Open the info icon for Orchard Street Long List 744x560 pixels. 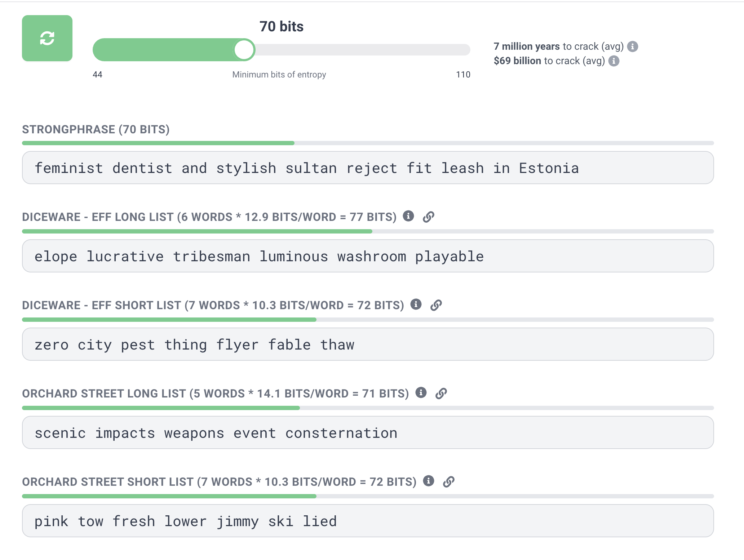click(x=421, y=392)
